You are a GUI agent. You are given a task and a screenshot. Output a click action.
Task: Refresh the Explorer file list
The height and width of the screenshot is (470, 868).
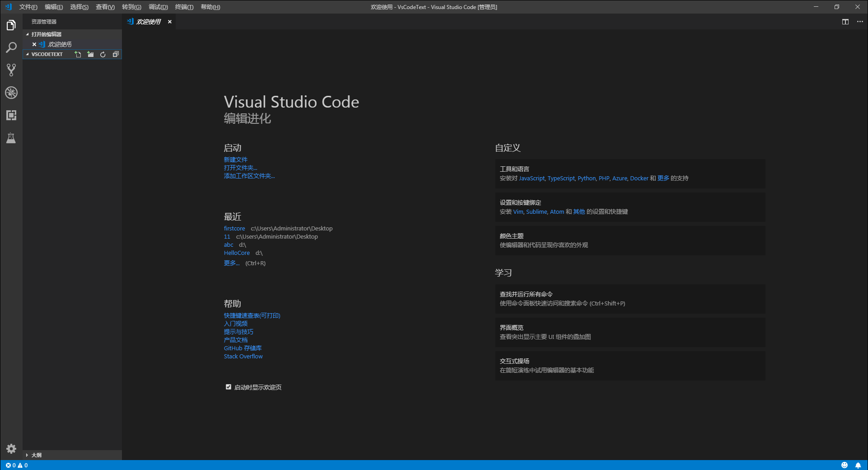(103, 54)
